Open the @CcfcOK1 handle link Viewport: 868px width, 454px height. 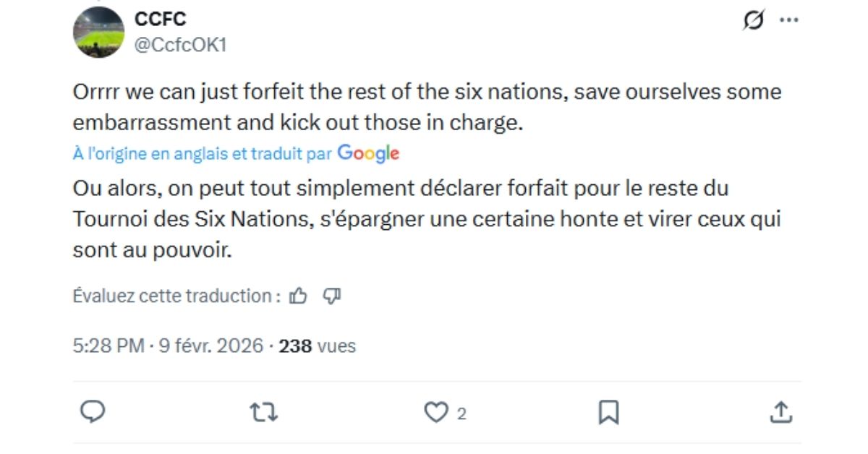pyautogui.click(x=180, y=45)
